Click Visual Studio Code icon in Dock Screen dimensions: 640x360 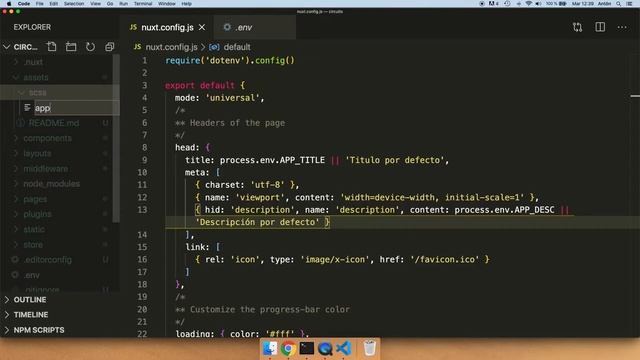pyautogui.click(x=344, y=348)
